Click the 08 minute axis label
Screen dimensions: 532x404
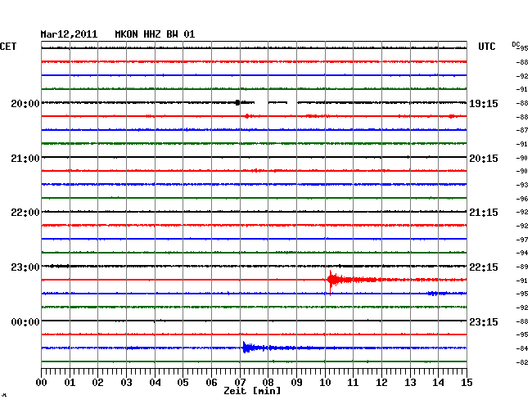[x=268, y=382]
